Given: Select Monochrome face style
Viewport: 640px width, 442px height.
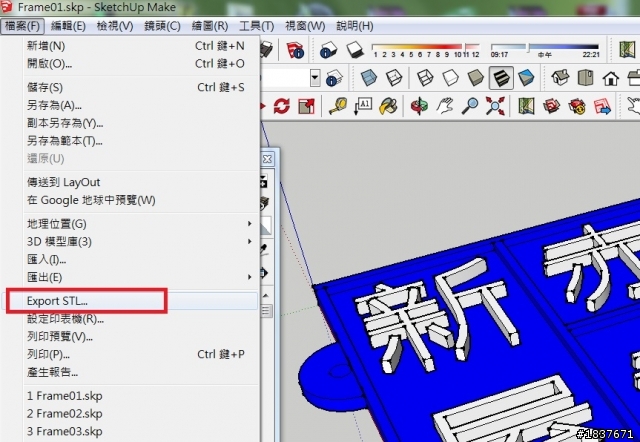Looking at the screenshot, I should [x=526, y=78].
